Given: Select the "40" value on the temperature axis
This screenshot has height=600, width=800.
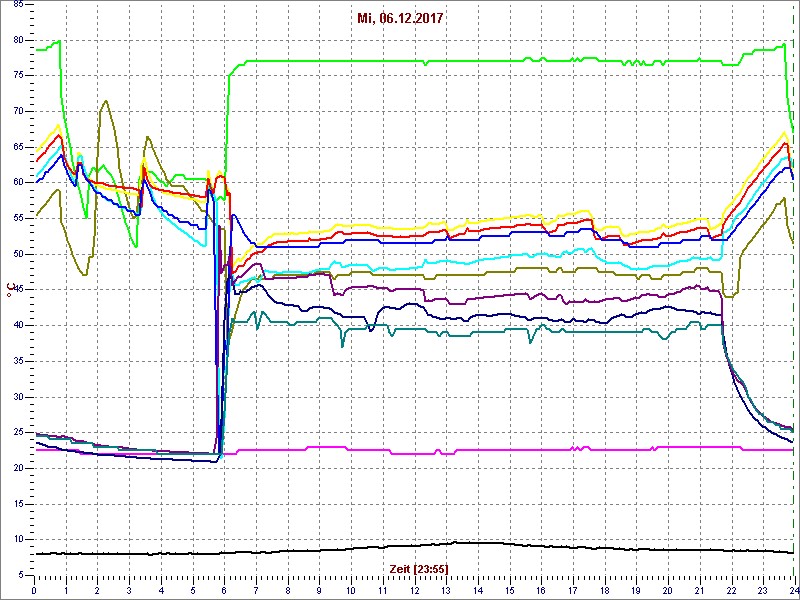Looking at the screenshot, I should 18,326.
